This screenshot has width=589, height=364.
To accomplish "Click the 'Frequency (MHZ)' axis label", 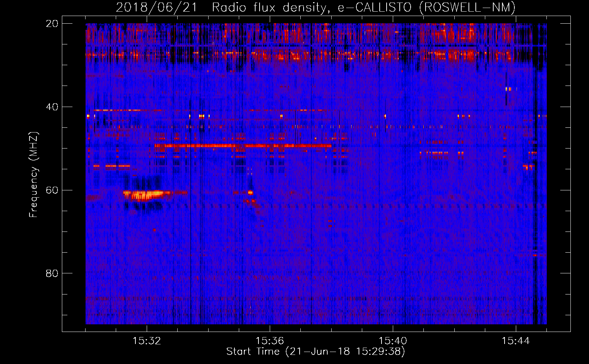I will pyautogui.click(x=33, y=175).
